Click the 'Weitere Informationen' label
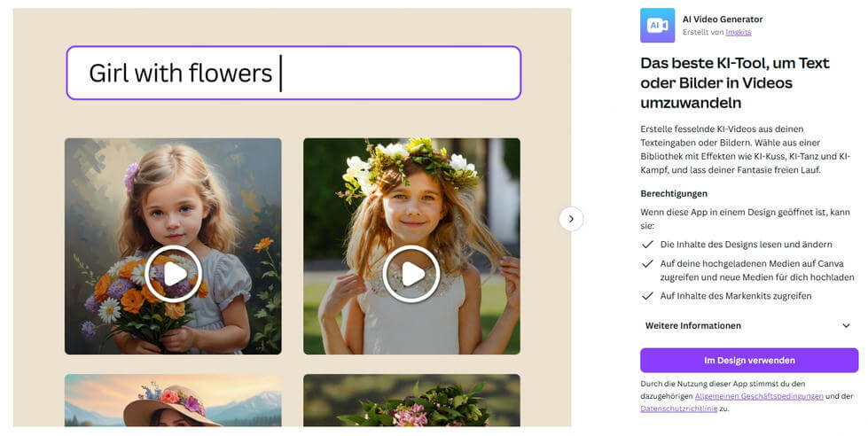868x436 pixels. 692,326
